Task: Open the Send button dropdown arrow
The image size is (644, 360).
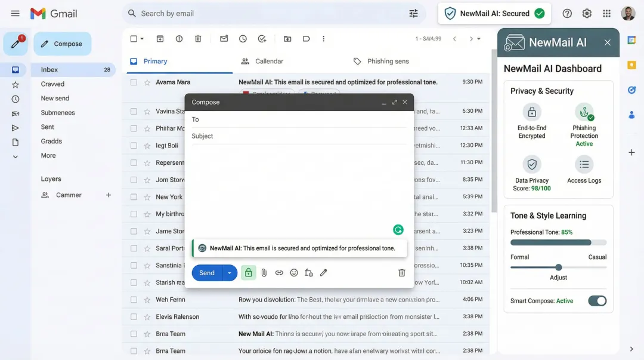Action: click(x=228, y=272)
